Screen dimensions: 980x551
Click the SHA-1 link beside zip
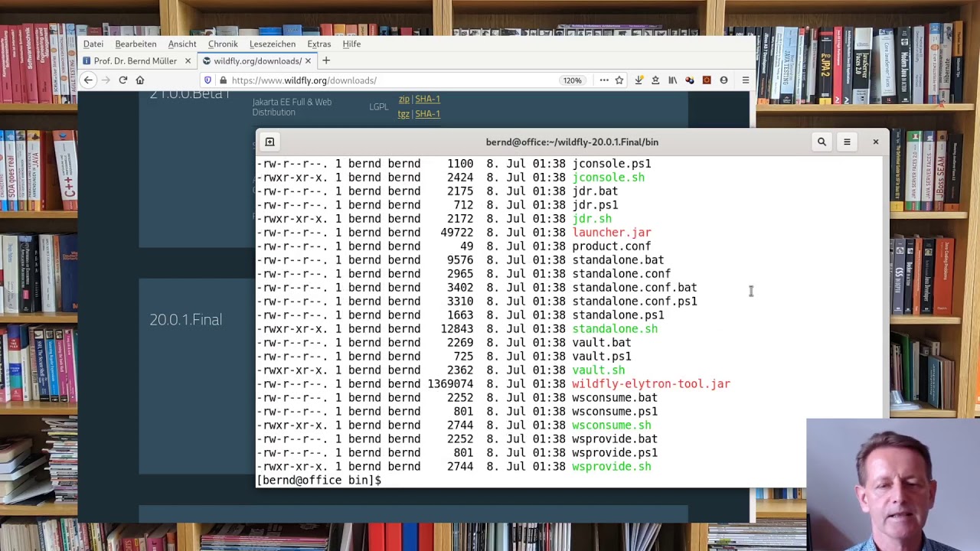427,99
